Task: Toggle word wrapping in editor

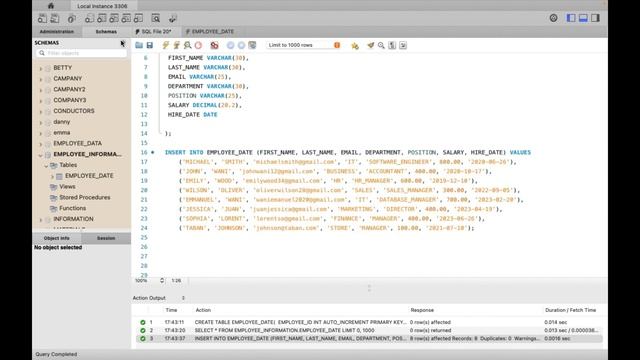Action: pos(403,45)
